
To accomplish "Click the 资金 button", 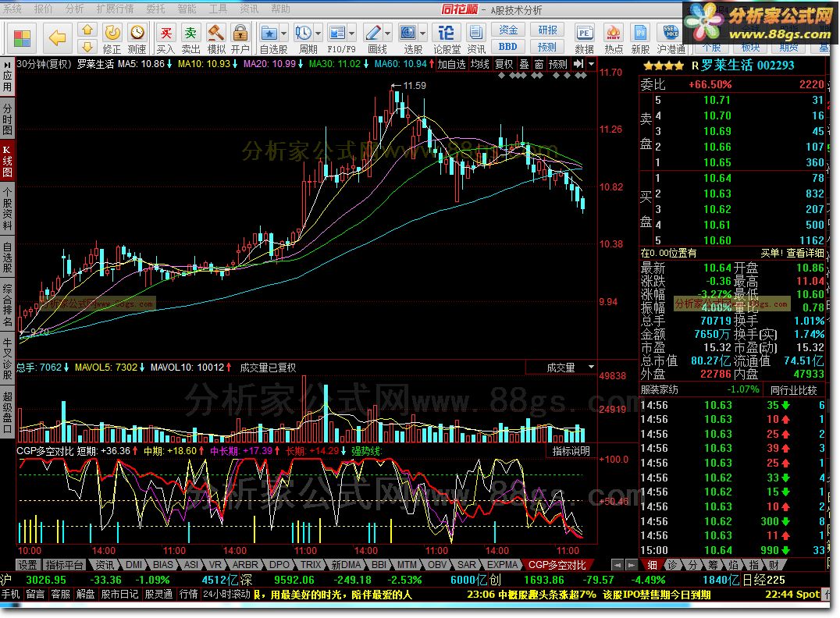I will [508, 30].
